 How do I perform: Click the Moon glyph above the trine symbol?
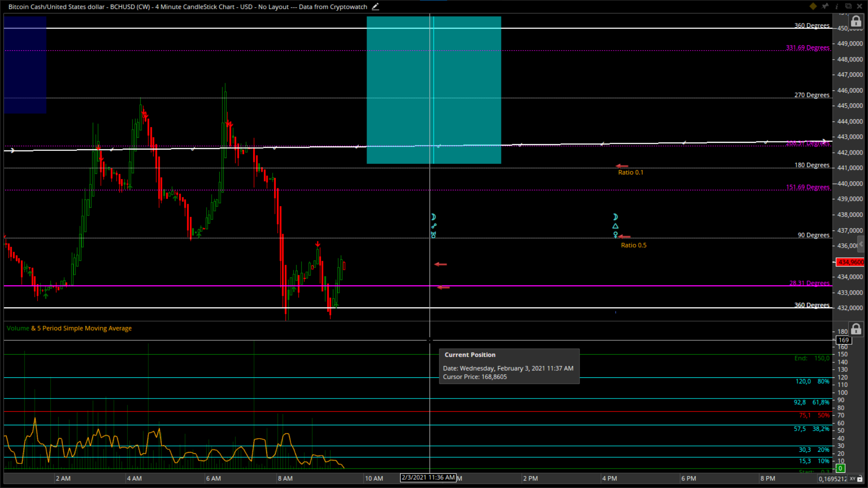(615, 217)
